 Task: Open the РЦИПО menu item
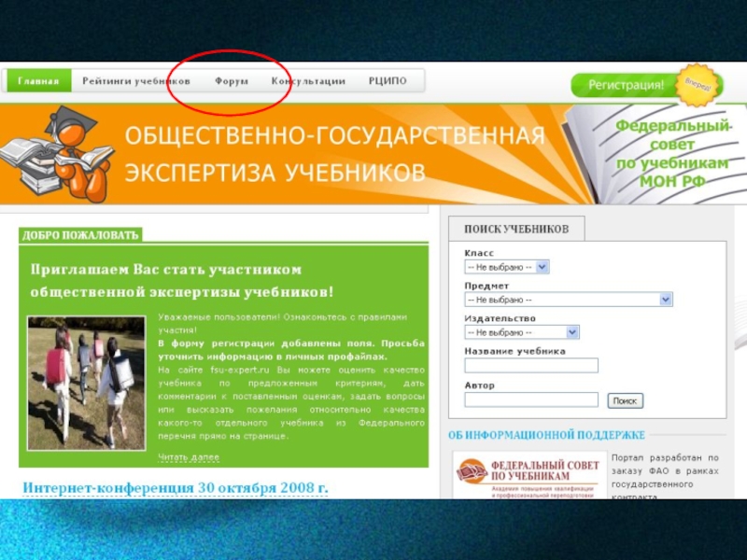(x=388, y=81)
